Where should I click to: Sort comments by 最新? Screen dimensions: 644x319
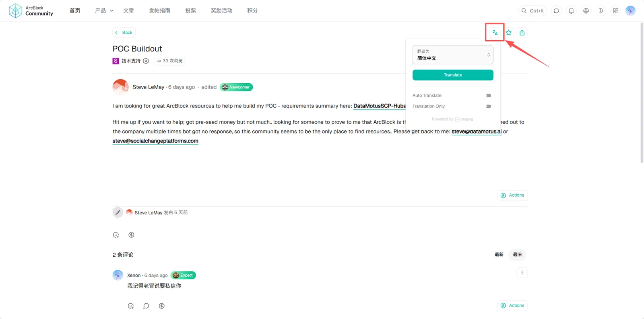[499, 255]
